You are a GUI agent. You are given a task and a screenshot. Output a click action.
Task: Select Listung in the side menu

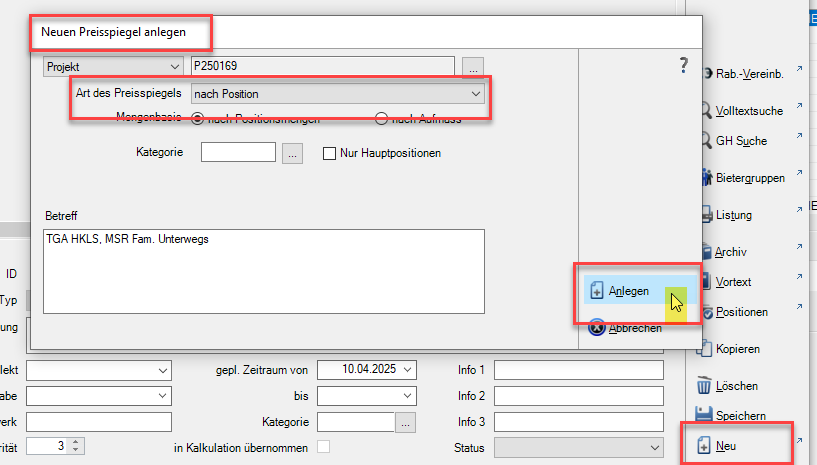(733, 215)
